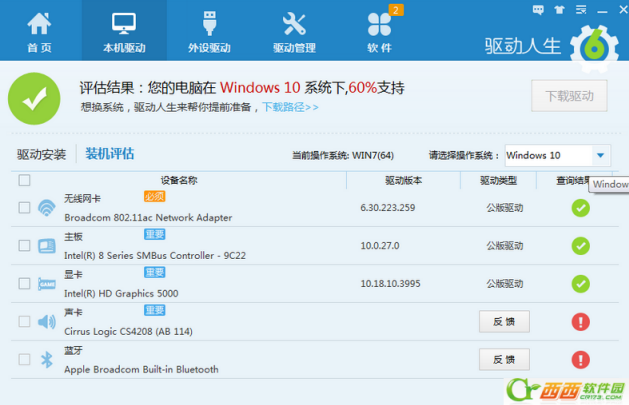Minimize the 驱动人生 window
The image size is (629, 405).
[602, 11]
